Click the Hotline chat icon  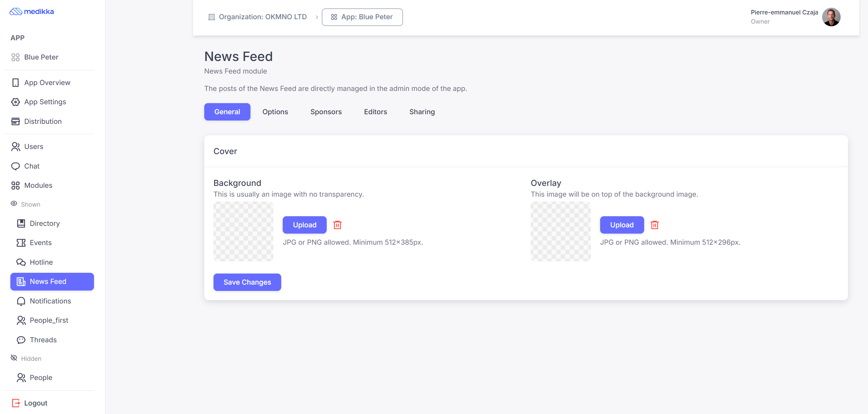click(x=21, y=262)
